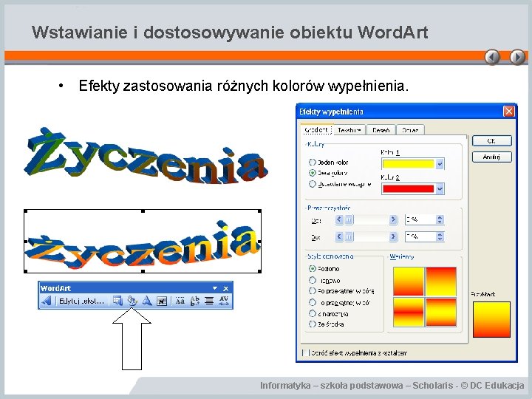Toggle 'Obróć efekt wypełnienia z kształtem' checkbox
This screenshot has width=532, height=399.
[x=306, y=353]
